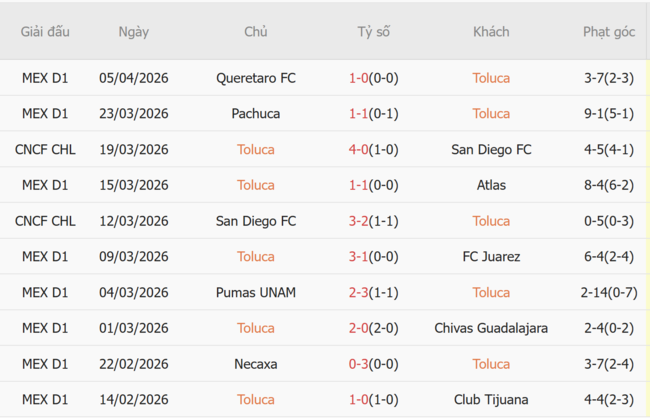
Task: Select the "Phạt góc" column header
Action: (609, 32)
